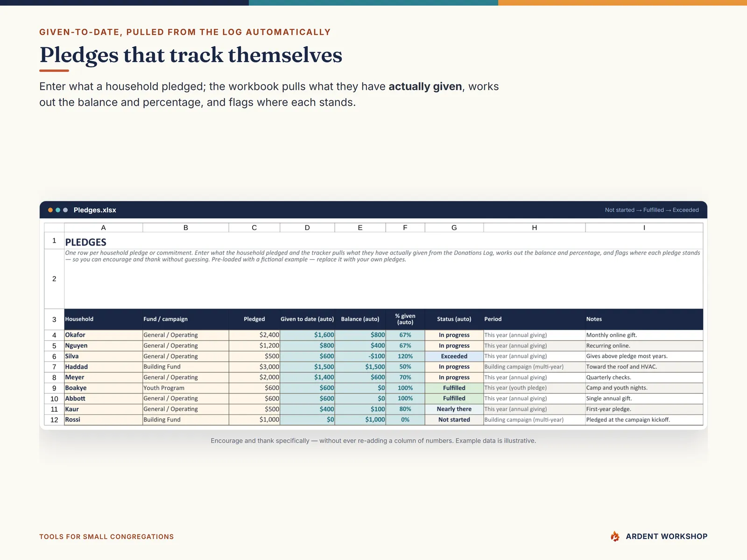The image size is (747, 560).
Task: Click the Pledges that track themselves heading
Action: (x=191, y=55)
